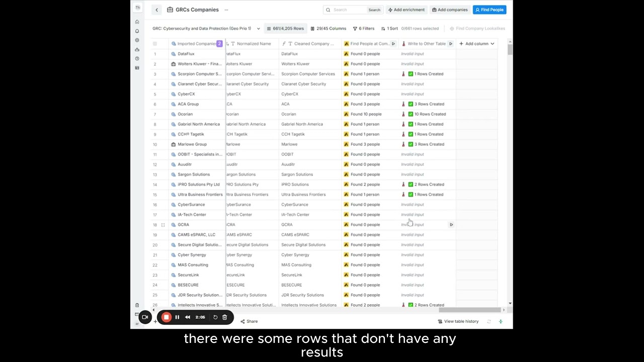
Task: Click the Share button
Action: [249, 321]
